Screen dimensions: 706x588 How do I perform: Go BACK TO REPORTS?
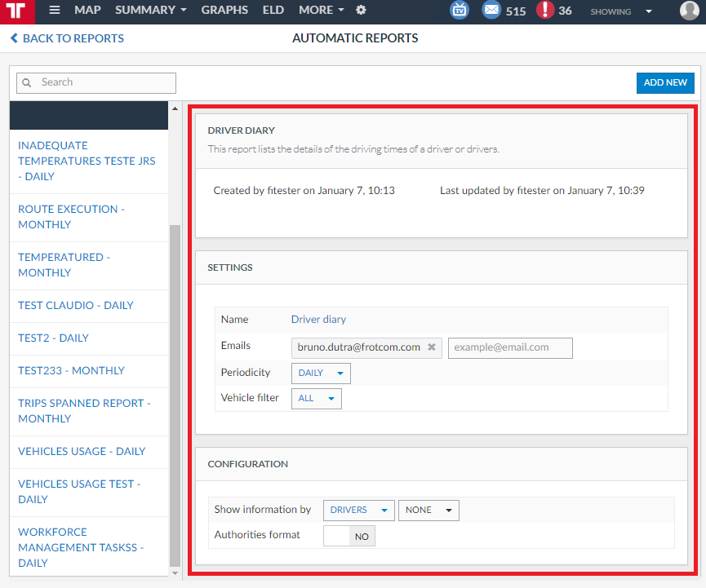pyautogui.click(x=67, y=38)
